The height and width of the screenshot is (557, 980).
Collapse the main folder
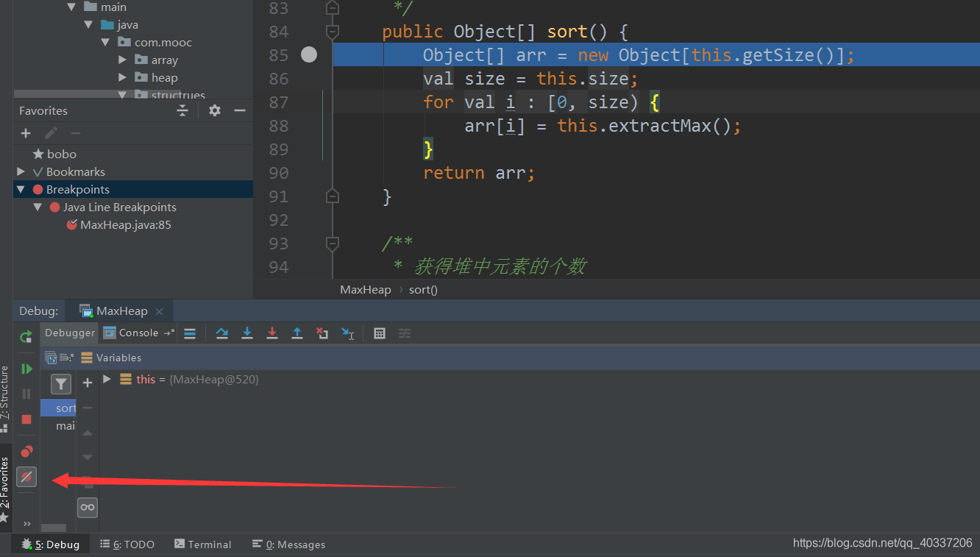(71, 7)
